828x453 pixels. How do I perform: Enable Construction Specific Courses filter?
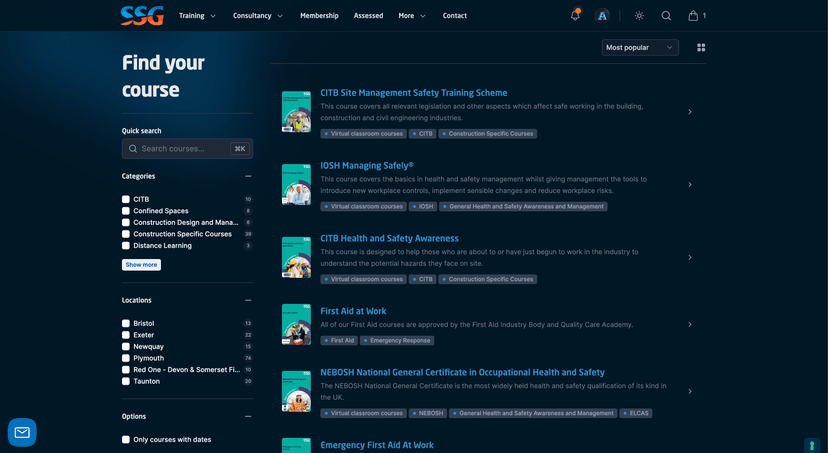coord(126,234)
